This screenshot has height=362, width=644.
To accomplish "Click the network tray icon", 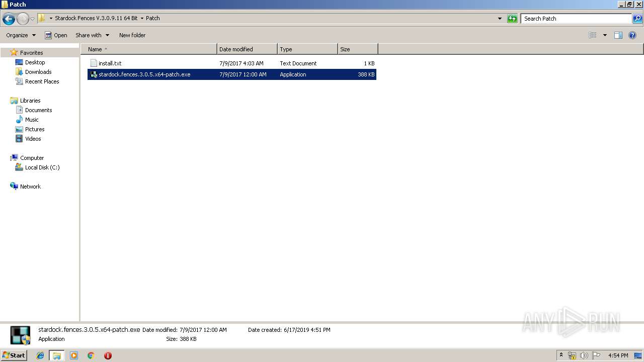I will (572, 355).
